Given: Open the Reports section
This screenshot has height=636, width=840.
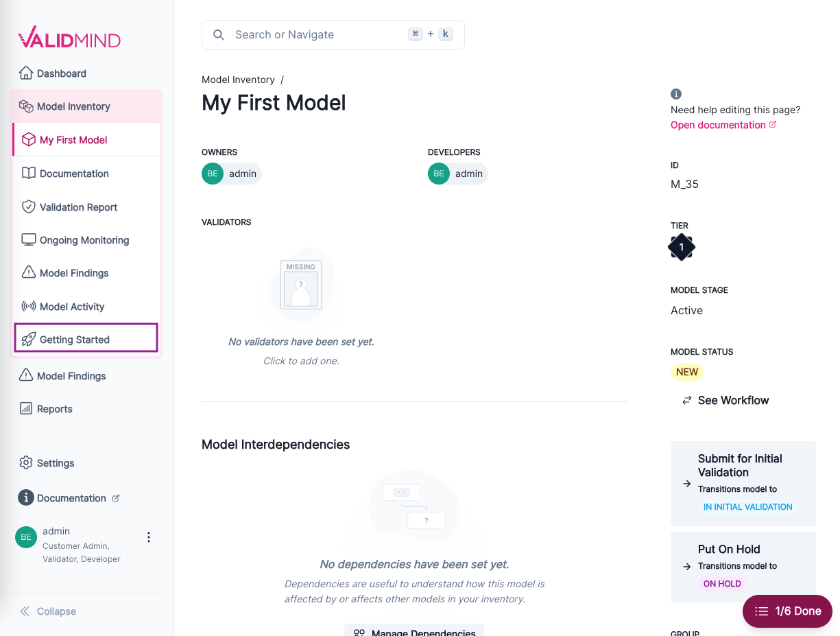Looking at the screenshot, I should coord(53,409).
